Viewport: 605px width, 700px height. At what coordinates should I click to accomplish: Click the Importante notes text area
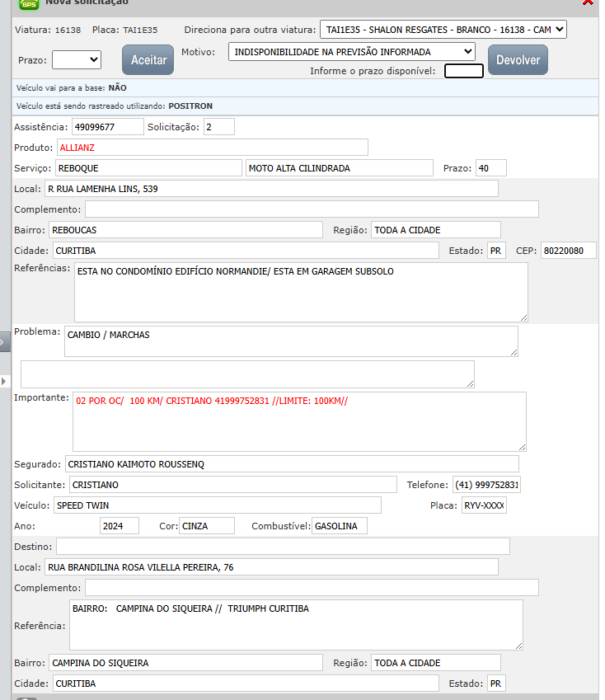pyautogui.click(x=298, y=421)
